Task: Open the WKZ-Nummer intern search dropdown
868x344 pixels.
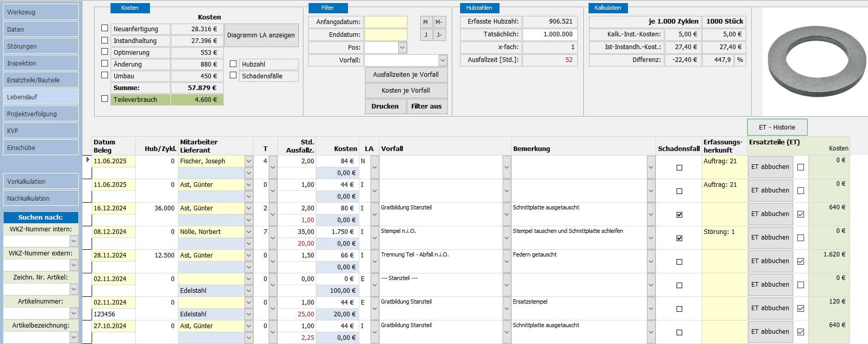Action: pyautogui.click(x=74, y=241)
